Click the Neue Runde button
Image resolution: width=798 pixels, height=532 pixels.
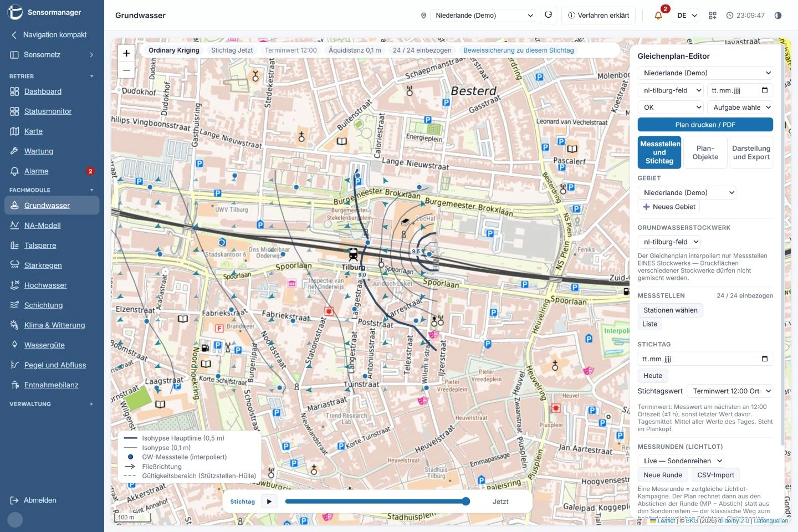point(663,475)
